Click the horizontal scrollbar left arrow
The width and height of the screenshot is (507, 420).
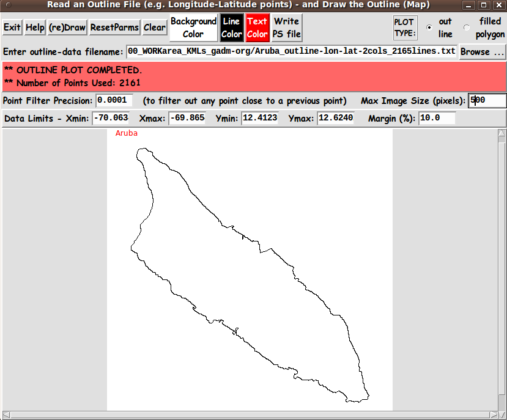(x=6, y=414)
